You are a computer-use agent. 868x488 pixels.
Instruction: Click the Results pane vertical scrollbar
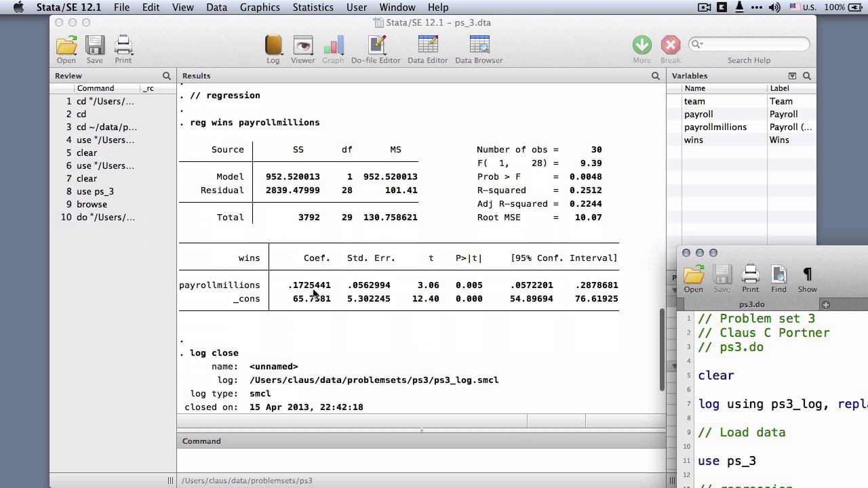tap(662, 349)
